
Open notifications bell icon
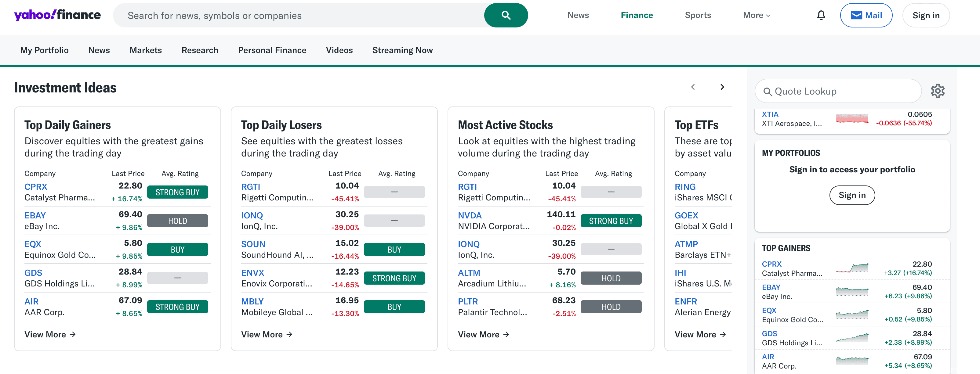(x=821, y=15)
